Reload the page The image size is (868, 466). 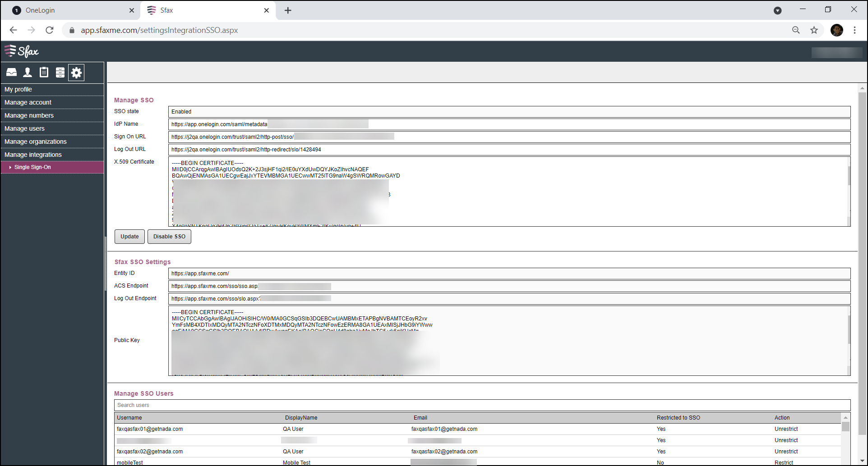[50, 30]
